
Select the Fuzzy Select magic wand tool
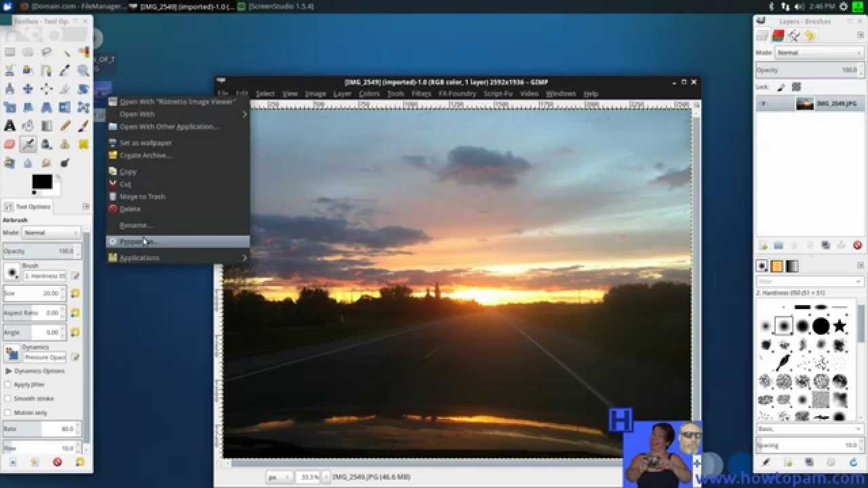65,52
